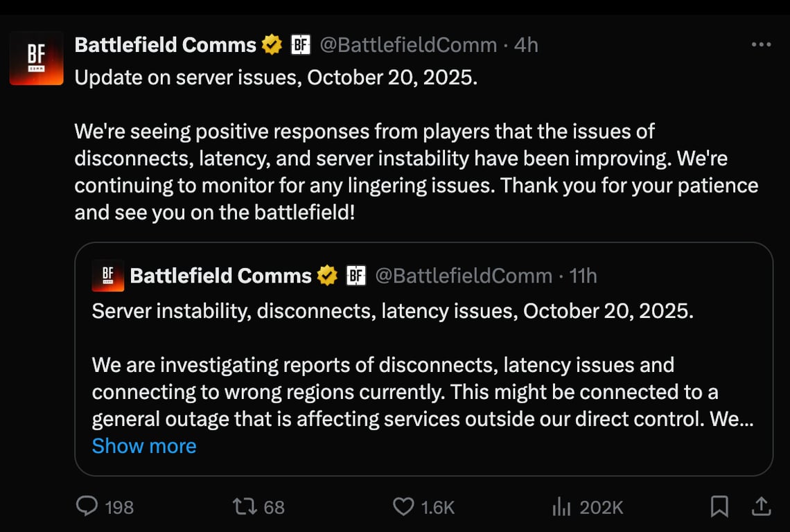
Task: Open the Battlefield Comms display name in main post
Action: coord(165,46)
